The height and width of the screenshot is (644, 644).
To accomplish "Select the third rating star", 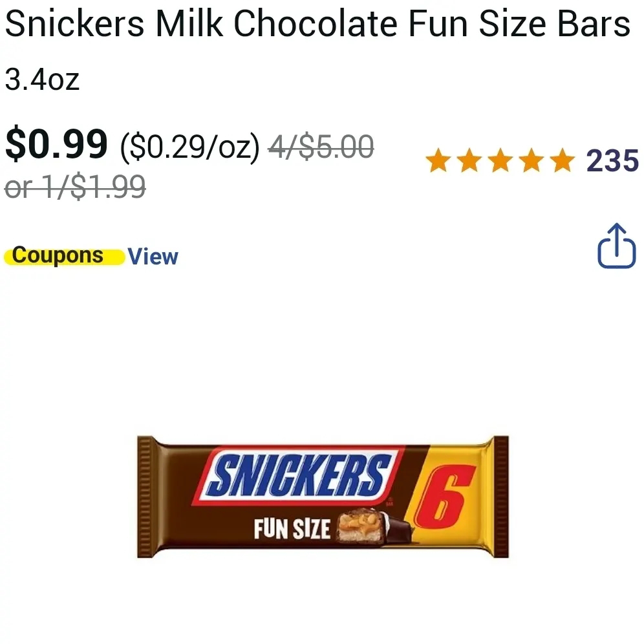I will click(500, 160).
